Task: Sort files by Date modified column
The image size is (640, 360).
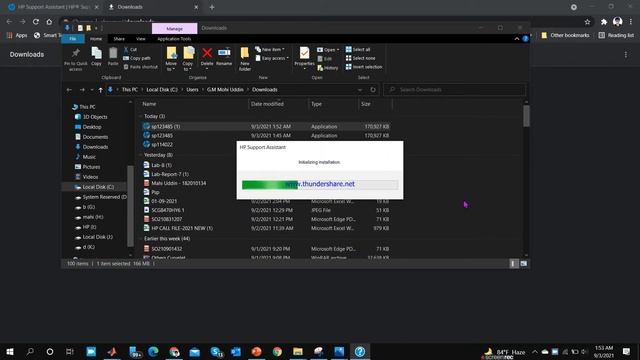Action: [x=278, y=104]
